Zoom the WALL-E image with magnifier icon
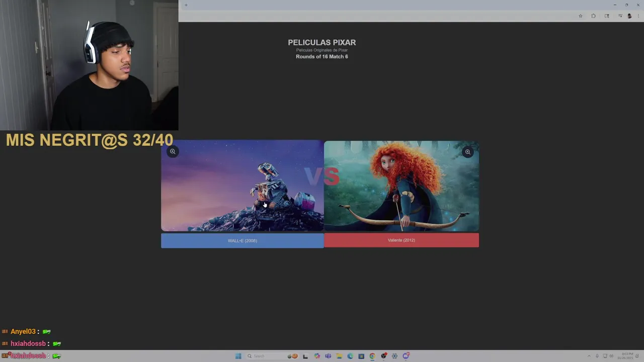Viewport: 644px width, 362px height. 173,151
